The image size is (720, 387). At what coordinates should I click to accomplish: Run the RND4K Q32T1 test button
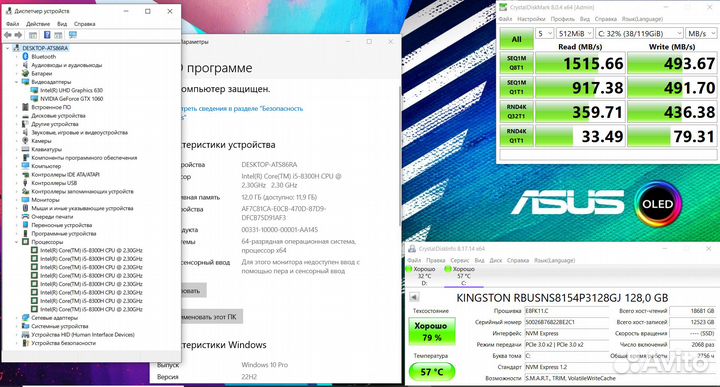tap(516, 112)
